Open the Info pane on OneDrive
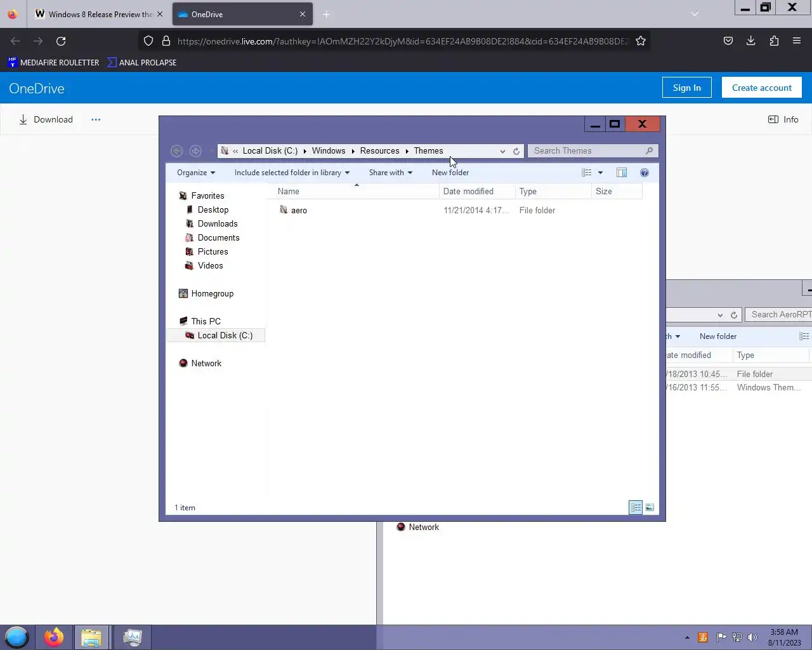The width and height of the screenshot is (812, 650). pyautogui.click(x=783, y=119)
